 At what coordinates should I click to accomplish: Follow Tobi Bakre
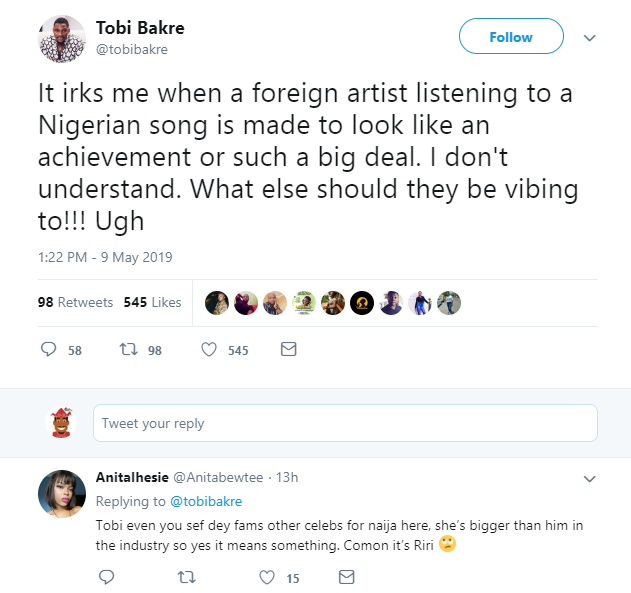coord(510,37)
